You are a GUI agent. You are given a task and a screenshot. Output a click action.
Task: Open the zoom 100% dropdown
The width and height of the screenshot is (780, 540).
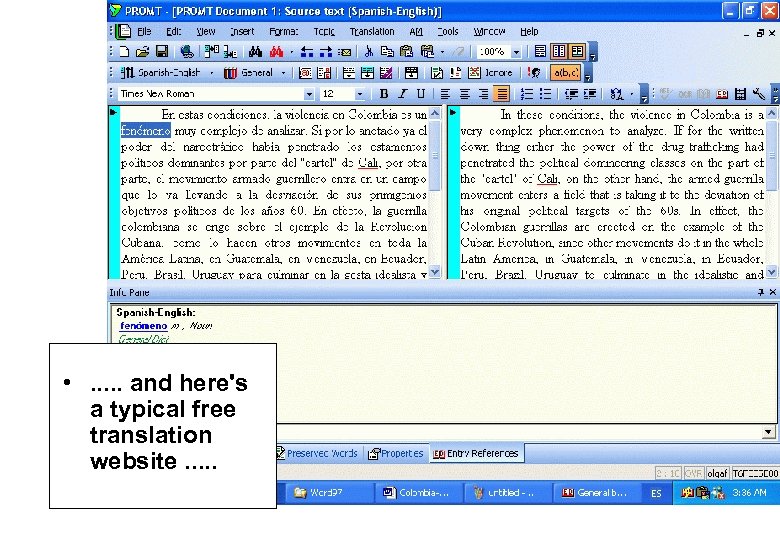[x=516, y=52]
